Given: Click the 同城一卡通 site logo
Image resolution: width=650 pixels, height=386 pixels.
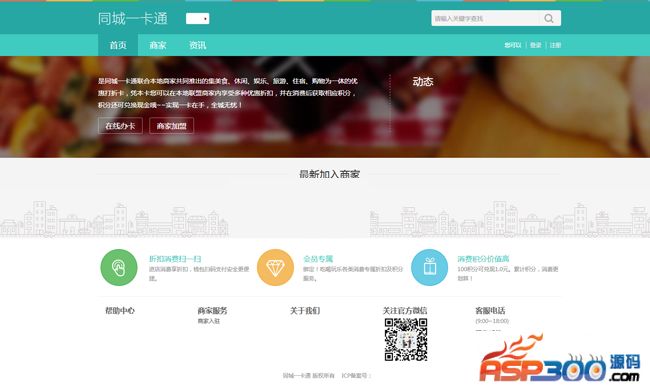Looking at the screenshot, I should [x=133, y=19].
